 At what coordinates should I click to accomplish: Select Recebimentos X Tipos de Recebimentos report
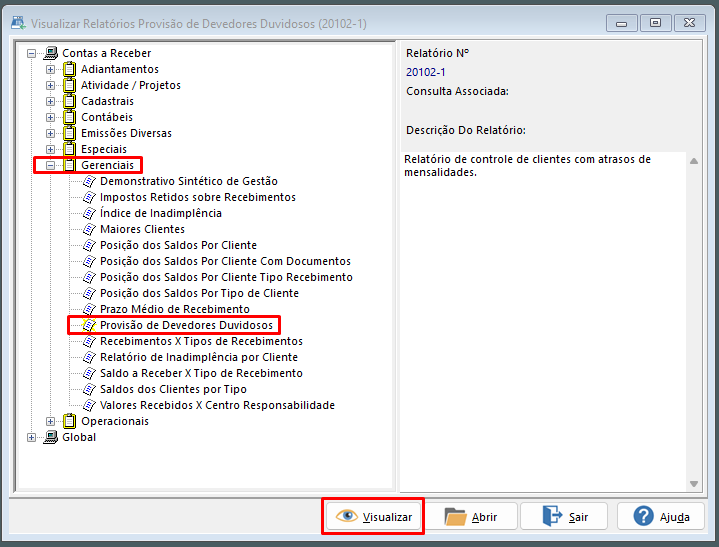(201, 342)
